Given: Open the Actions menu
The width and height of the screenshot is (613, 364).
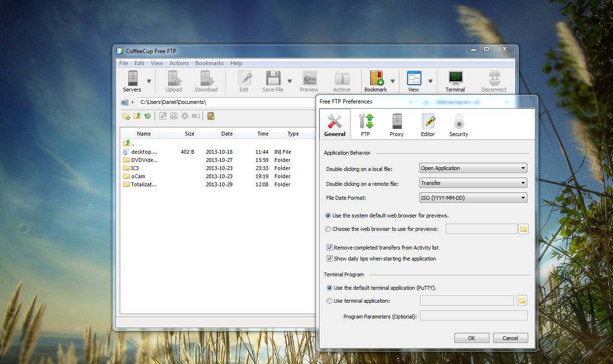Looking at the screenshot, I should [179, 63].
